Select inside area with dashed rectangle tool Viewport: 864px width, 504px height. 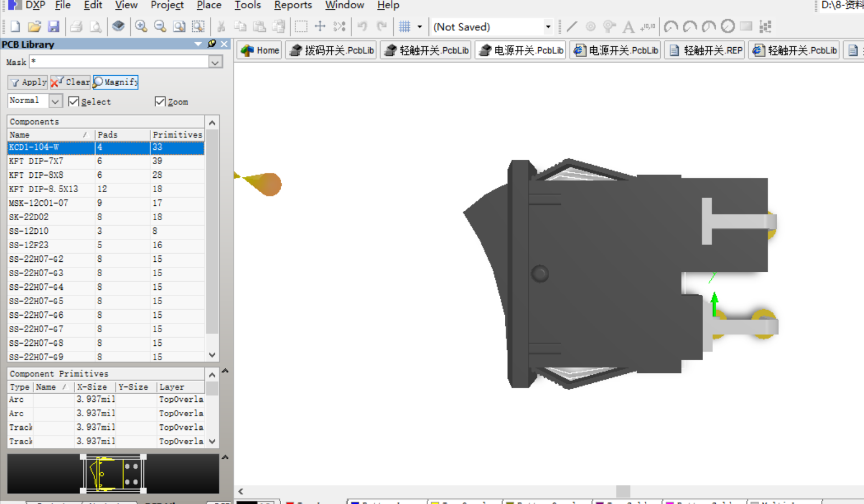tap(300, 26)
